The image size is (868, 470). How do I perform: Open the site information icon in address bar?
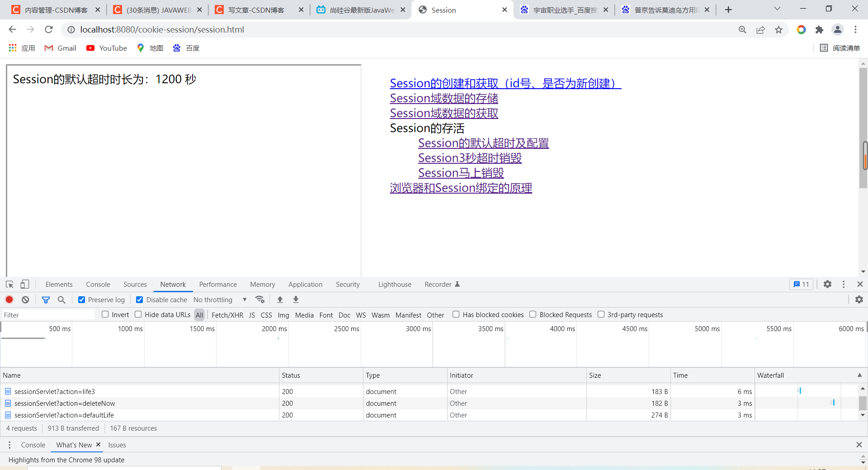(71, 29)
